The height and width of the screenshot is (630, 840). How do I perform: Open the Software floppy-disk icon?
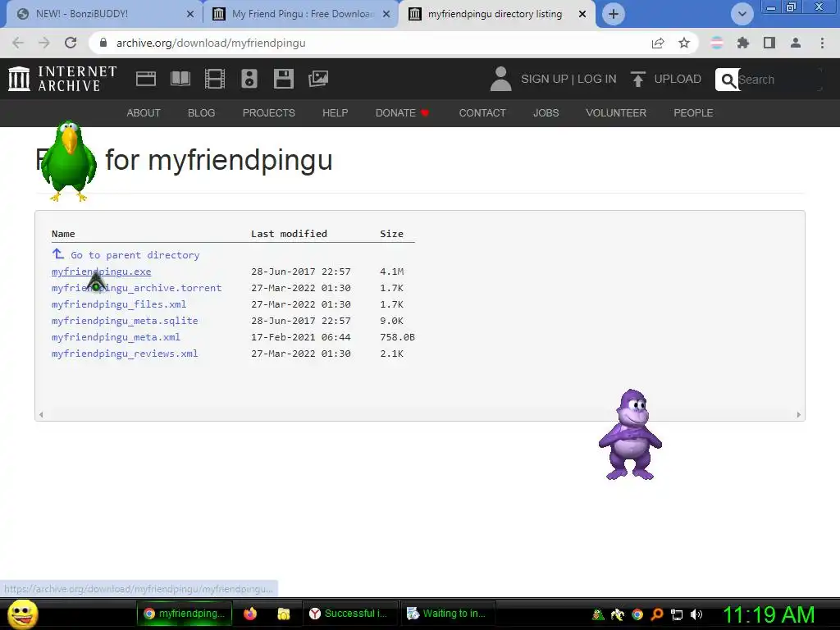click(283, 79)
